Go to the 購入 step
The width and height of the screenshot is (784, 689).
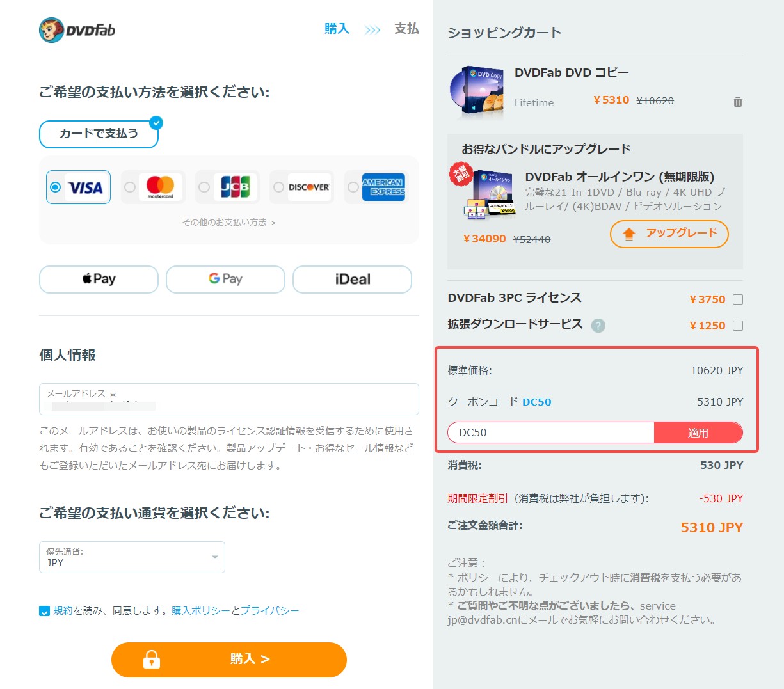pyautogui.click(x=337, y=29)
